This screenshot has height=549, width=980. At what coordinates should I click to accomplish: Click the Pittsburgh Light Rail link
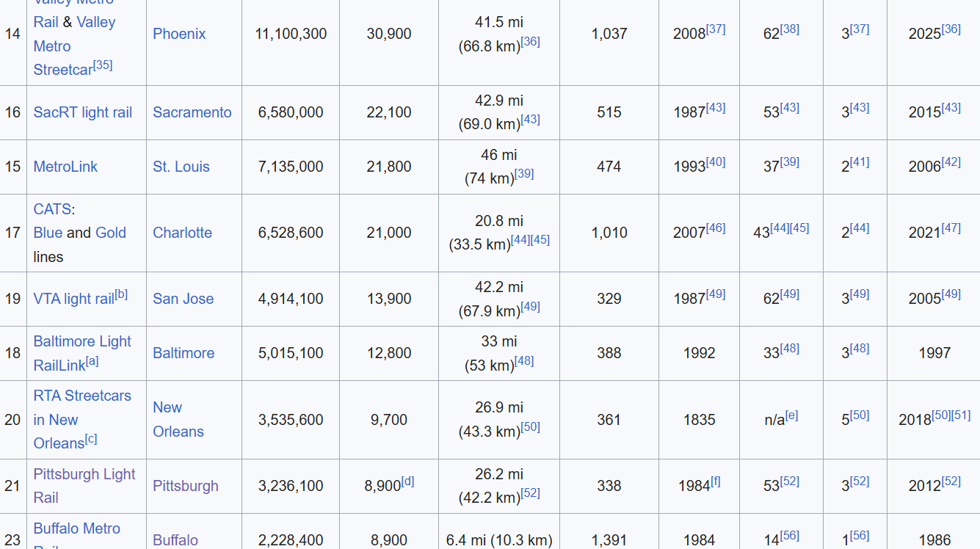coord(84,486)
